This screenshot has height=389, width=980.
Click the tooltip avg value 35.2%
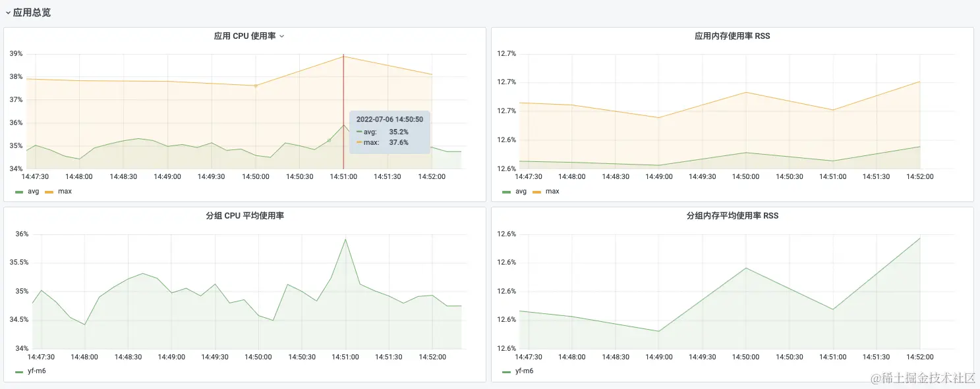(x=399, y=132)
